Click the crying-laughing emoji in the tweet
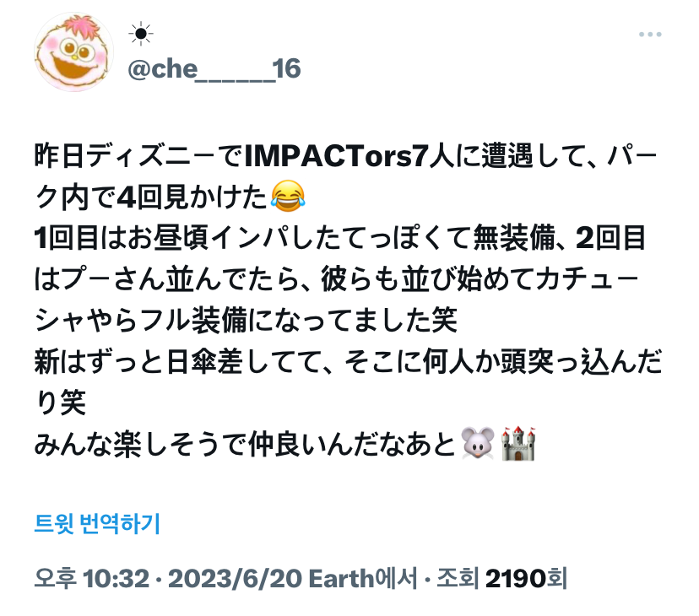Viewport: 699px width, 616px height. coord(288,196)
